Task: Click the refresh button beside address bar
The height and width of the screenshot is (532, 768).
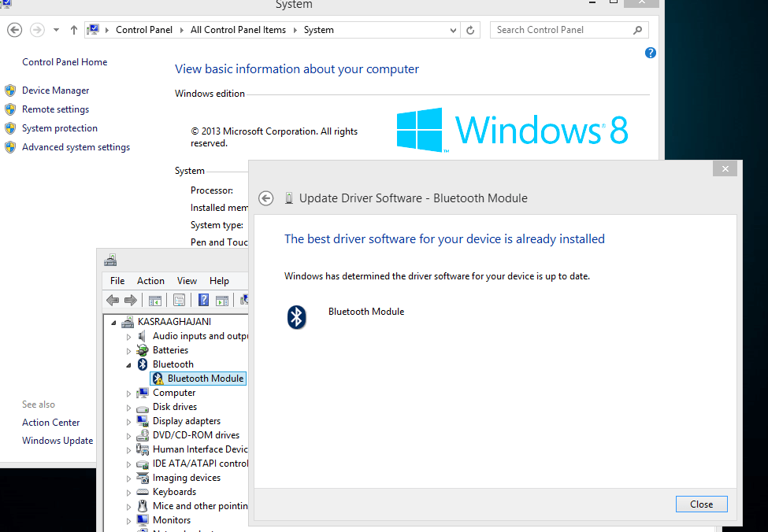Action: (x=470, y=29)
